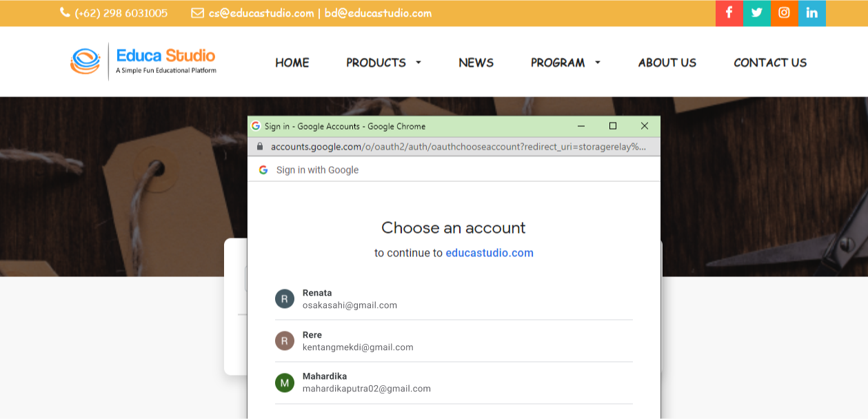Go to the HOME menu item
The height and width of the screenshot is (419, 868).
[x=292, y=63]
